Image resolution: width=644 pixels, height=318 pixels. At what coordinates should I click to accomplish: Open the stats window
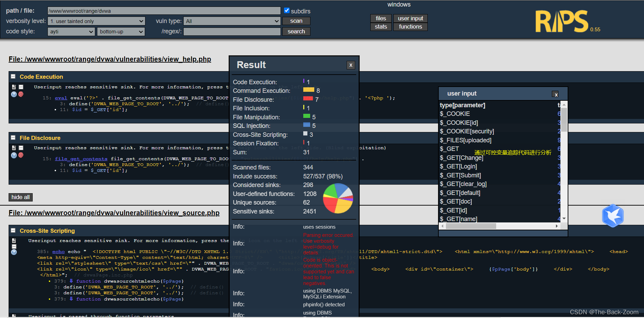pyautogui.click(x=381, y=27)
